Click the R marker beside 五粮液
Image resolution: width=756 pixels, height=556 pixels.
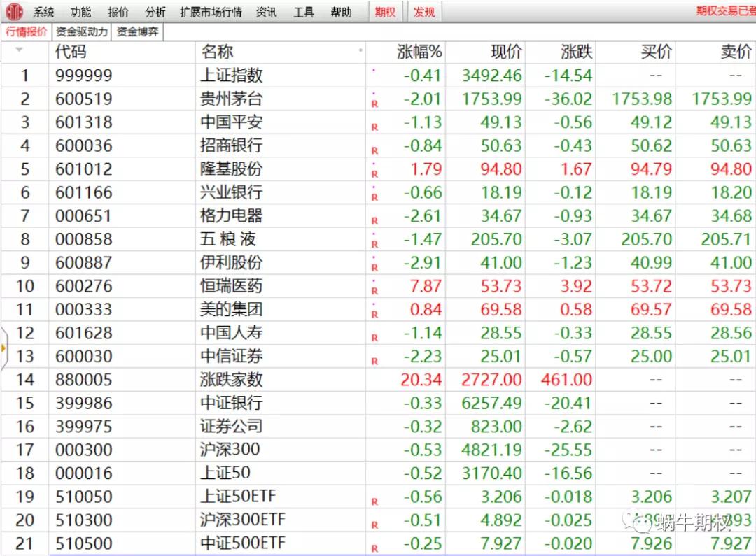pos(374,244)
